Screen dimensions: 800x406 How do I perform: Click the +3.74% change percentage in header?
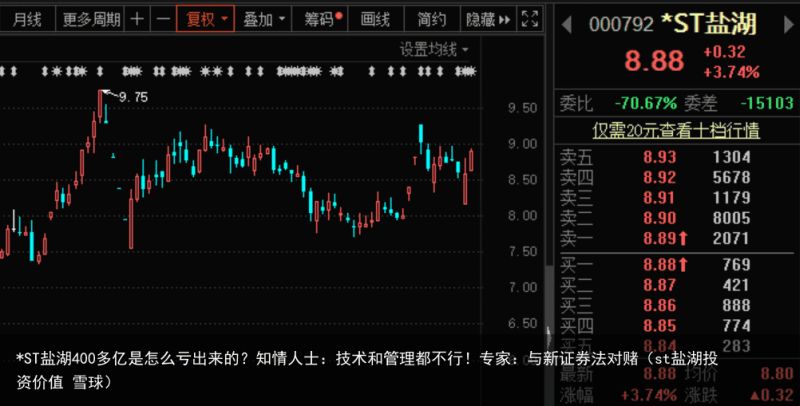click(731, 72)
